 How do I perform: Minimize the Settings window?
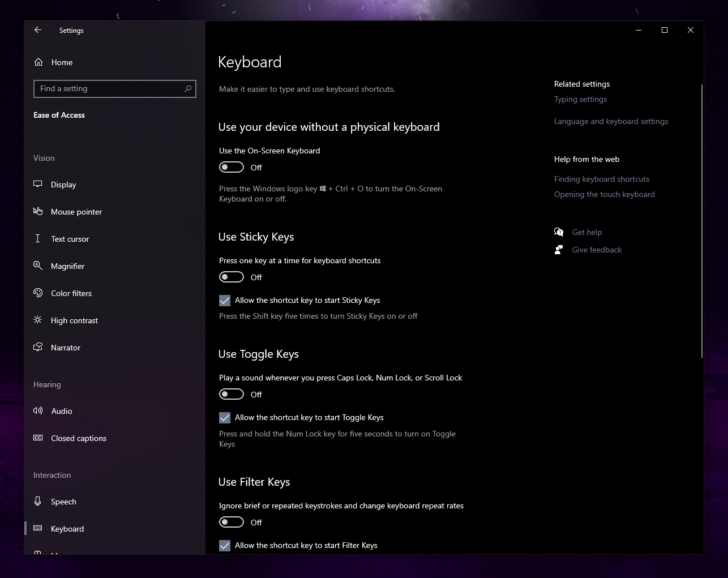point(639,30)
